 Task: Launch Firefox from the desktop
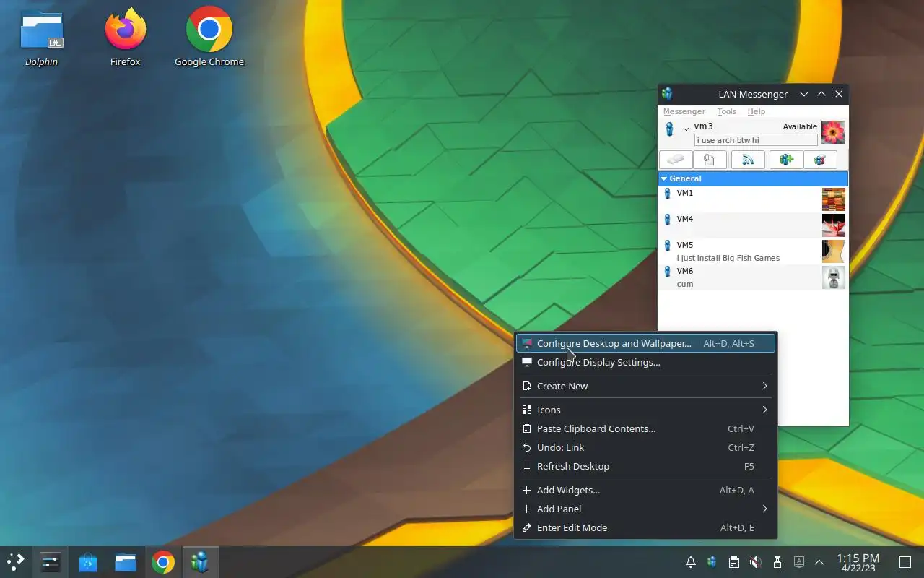pos(126,37)
